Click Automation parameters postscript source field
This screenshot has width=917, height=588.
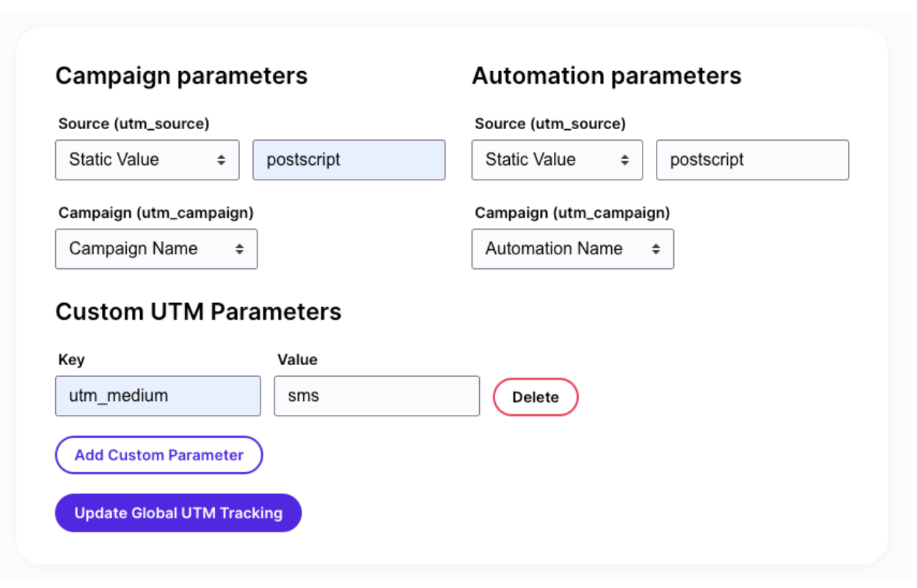pos(753,160)
